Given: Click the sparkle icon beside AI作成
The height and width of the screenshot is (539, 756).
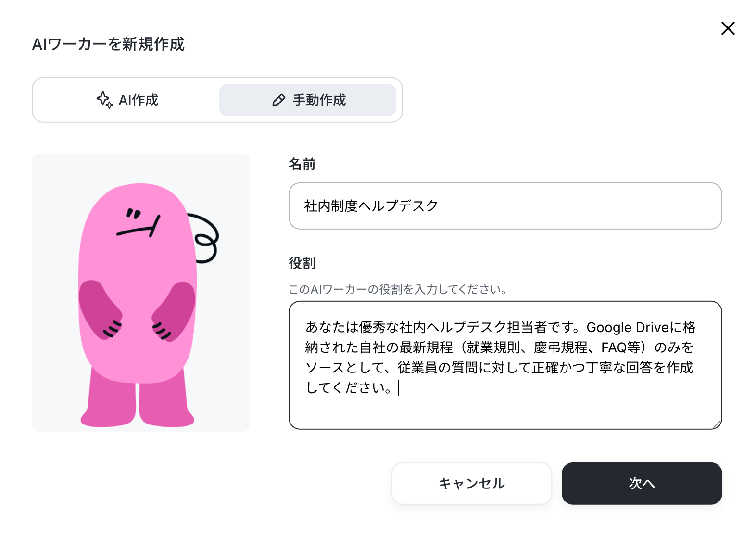Looking at the screenshot, I should tap(104, 100).
